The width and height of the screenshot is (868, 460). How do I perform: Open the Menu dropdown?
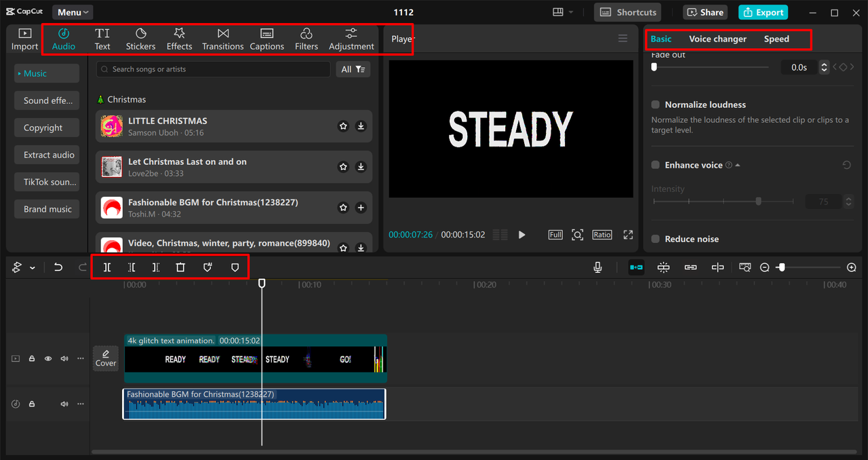pyautogui.click(x=73, y=12)
